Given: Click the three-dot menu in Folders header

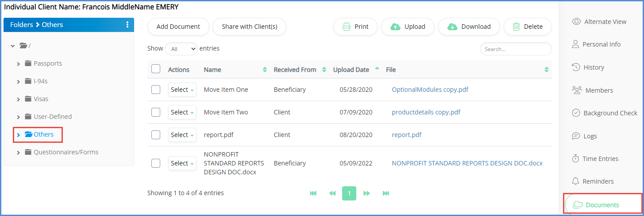Looking at the screenshot, I should pos(127,25).
